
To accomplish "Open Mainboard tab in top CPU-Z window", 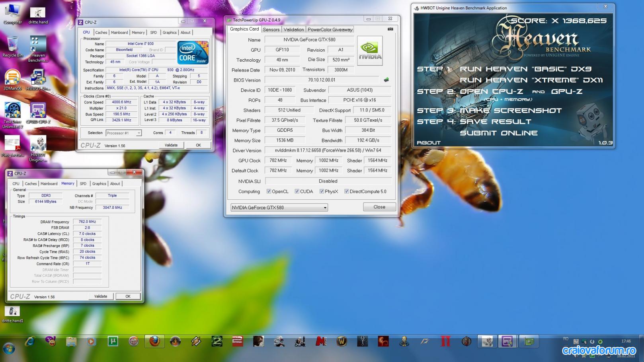I will pyautogui.click(x=119, y=33).
